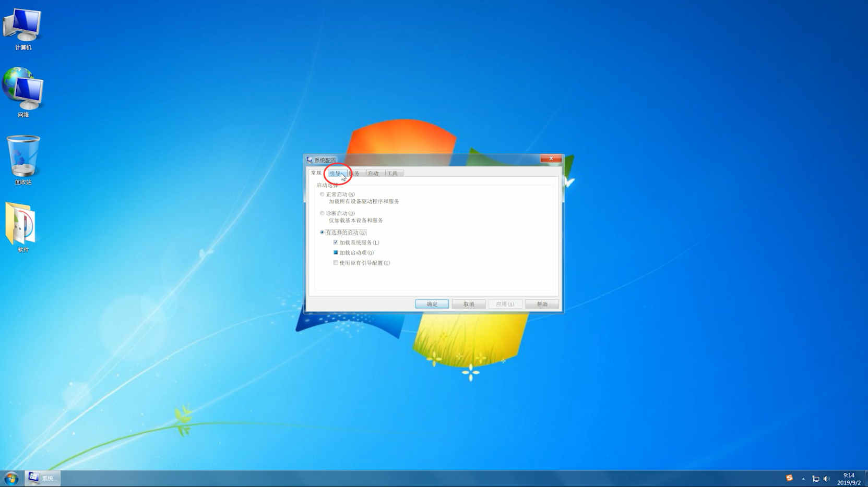Select the 网络 desktop icon

[22, 92]
